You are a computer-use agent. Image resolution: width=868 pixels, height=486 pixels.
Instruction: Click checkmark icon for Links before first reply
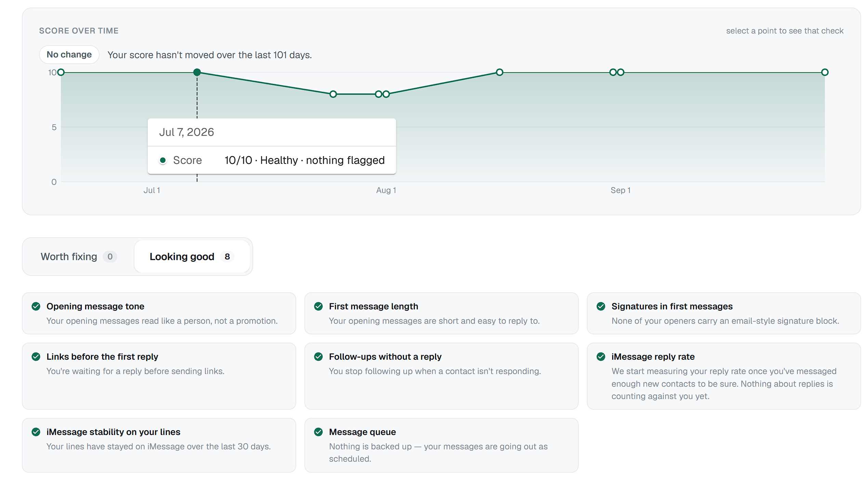click(x=36, y=357)
